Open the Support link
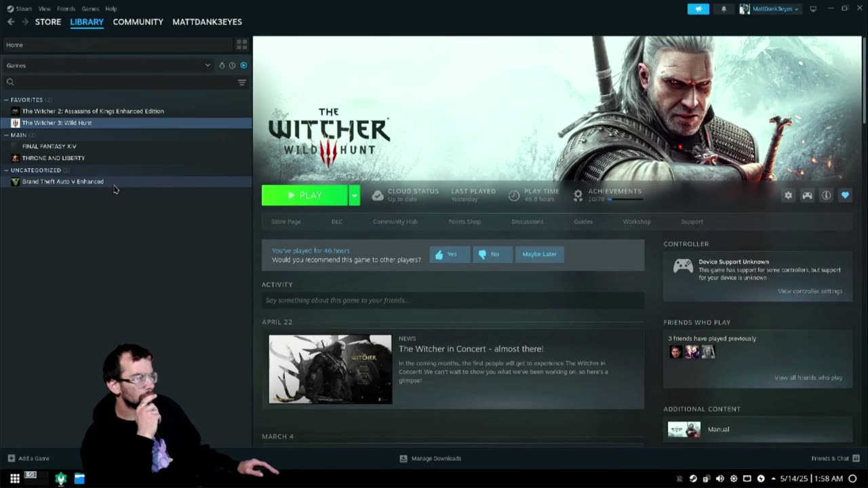868x488 pixels. point(692,222)
